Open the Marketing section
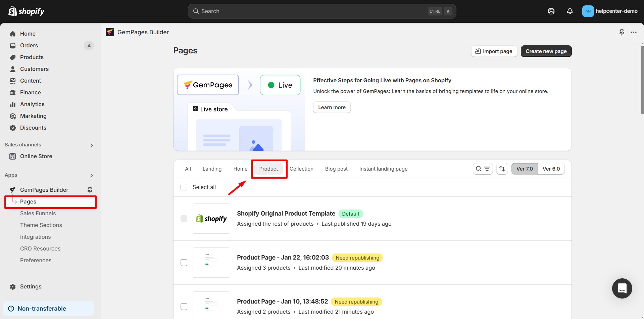 [33, 116]
